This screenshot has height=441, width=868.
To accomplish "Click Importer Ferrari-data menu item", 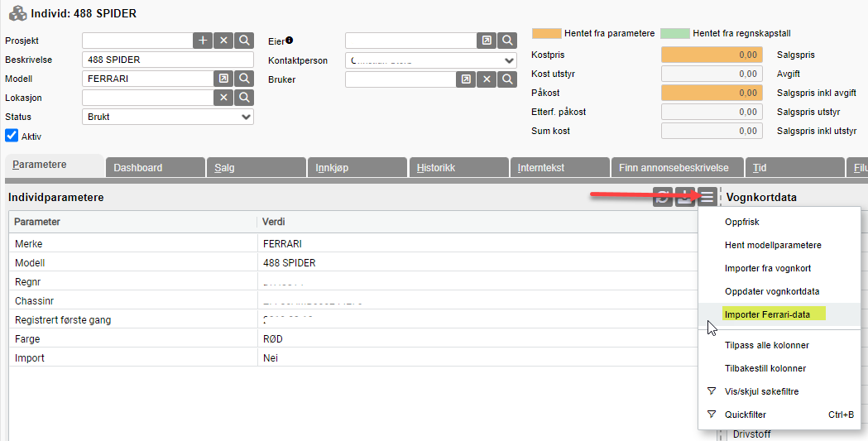I will pos(779,314).
